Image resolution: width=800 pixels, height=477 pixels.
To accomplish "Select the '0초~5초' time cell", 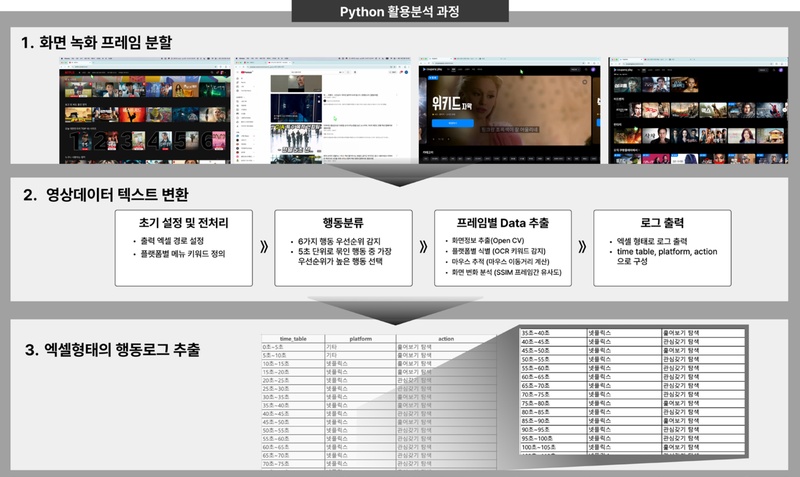I will tap(293, 347).
